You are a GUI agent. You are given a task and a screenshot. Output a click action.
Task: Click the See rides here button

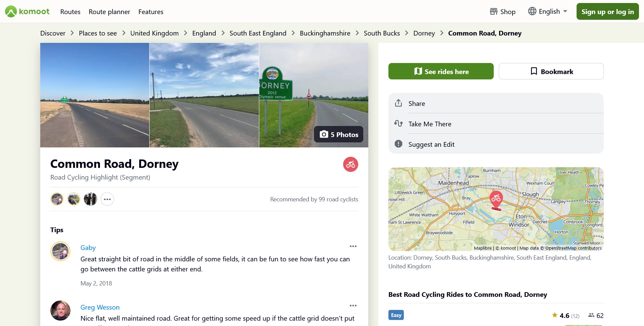click(441, 71)
